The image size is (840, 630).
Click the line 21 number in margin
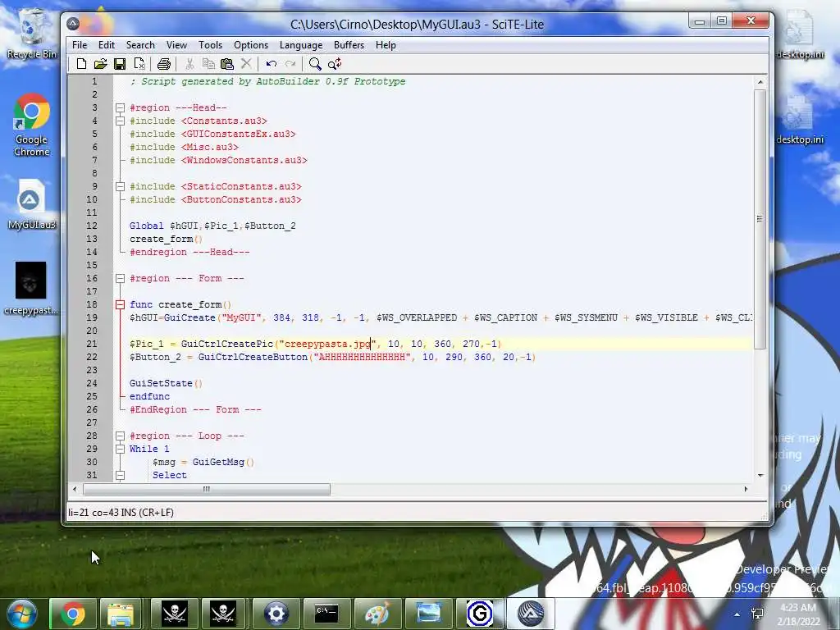point(92,344)
